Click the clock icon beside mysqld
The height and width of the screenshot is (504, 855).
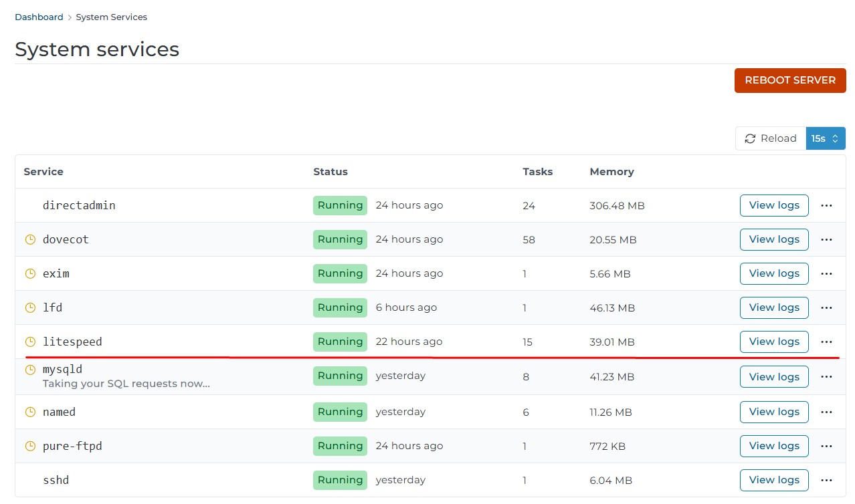pyautogui.click(x=30, y=369)
